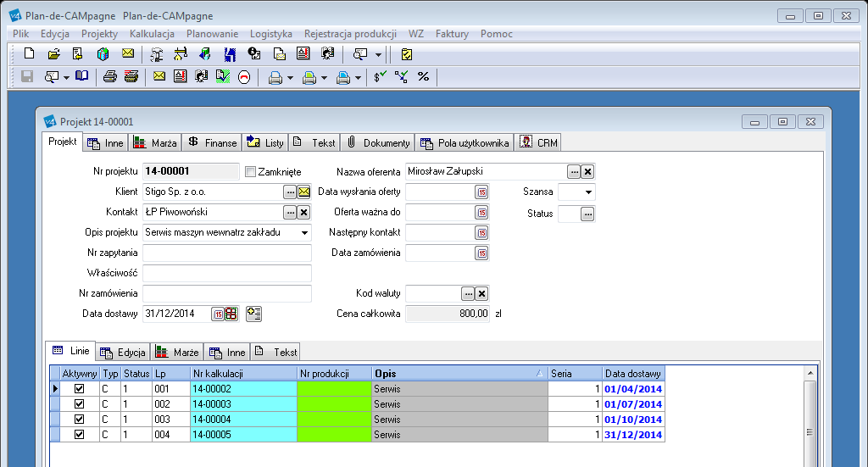Click the open book icon in second toolbar
This screenshot has width=868, height=467.
click(82, 76)
